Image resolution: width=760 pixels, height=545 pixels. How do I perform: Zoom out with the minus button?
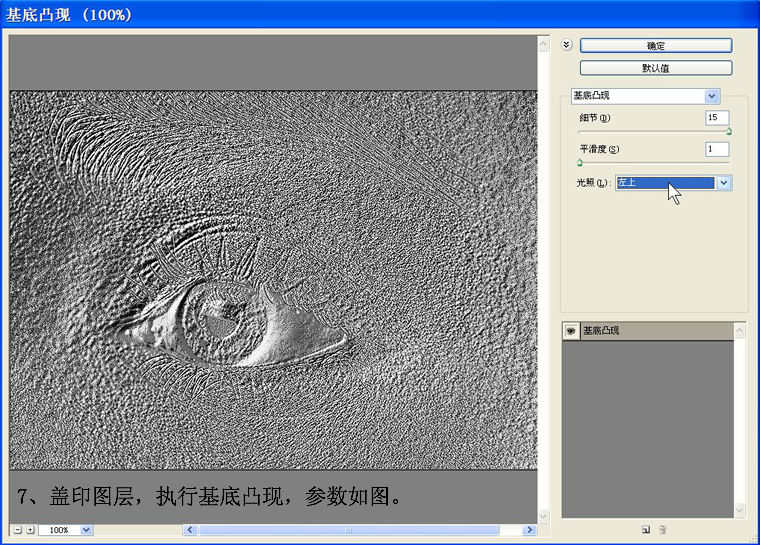(x=17, y=530)
